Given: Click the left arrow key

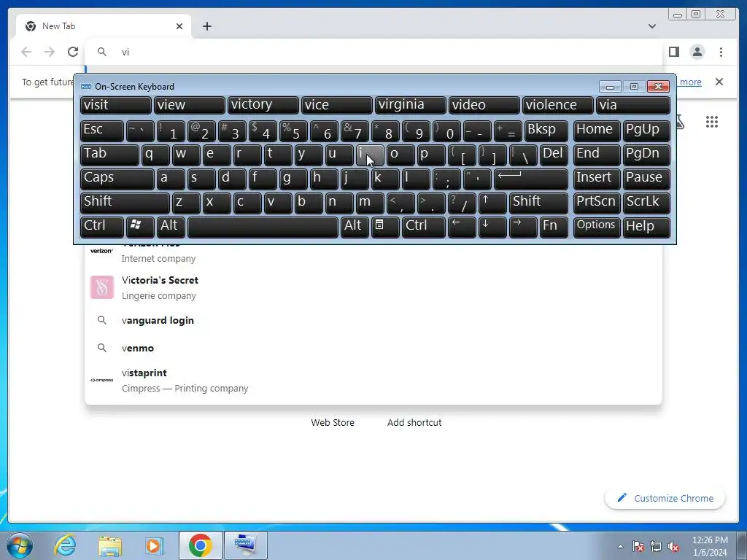Looking at the screenshot, I should pyautogui.click(x=462, y=227).
